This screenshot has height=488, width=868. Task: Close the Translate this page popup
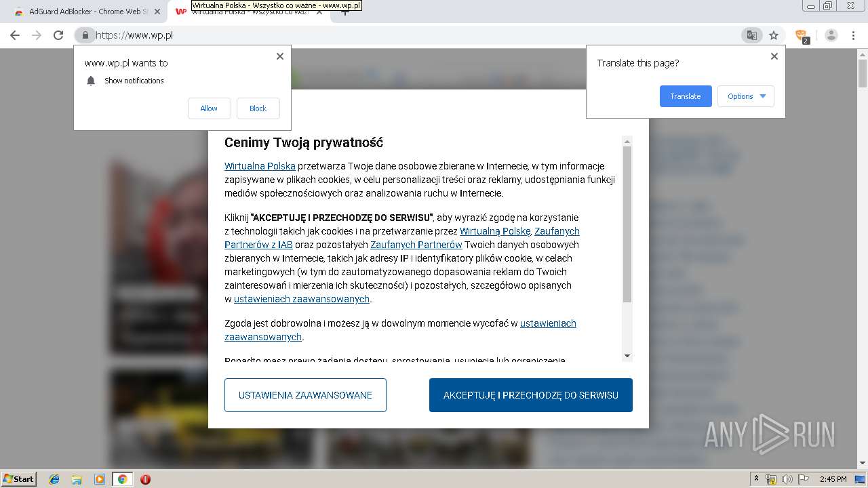coord(774,56)
